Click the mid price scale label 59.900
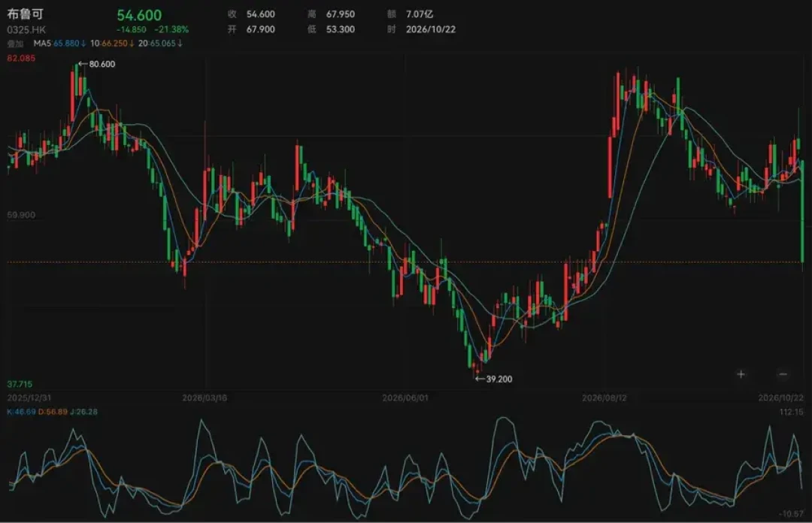 (x=21, y=215)
